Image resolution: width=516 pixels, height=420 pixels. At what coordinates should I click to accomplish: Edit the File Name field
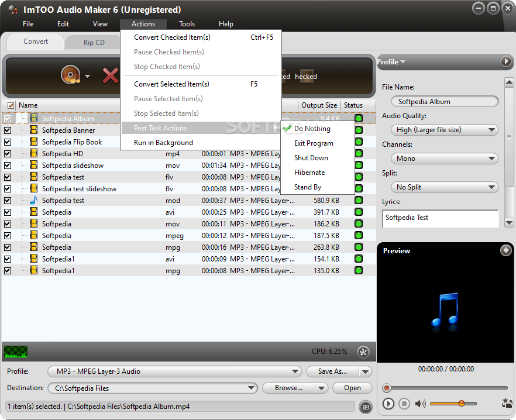point(445,101)
